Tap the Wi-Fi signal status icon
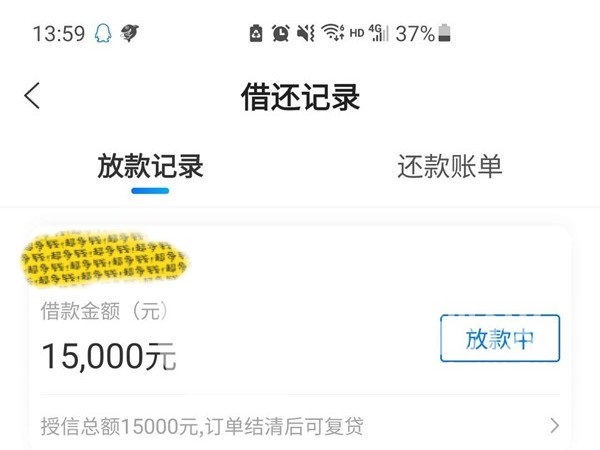Screen dimensions: 600x450 (333, 33)
